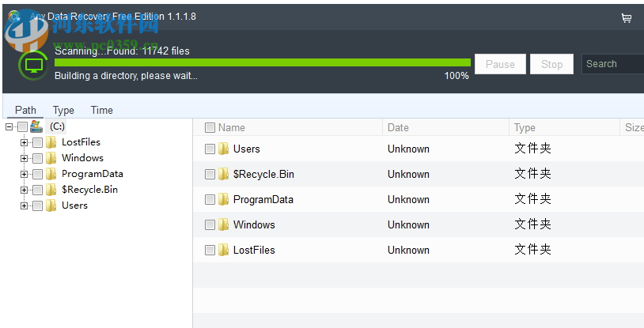The width and height of the screenshot is (644, 328).
Task: Sort by the Size column header
Action: (x=635, y=128)
